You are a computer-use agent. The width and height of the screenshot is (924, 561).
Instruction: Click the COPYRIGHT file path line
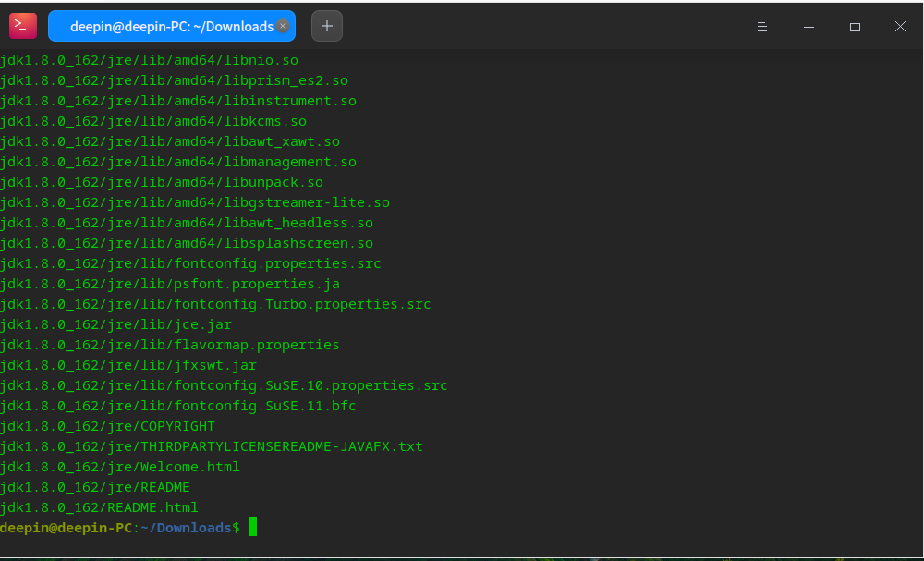(x=108, y=425)
